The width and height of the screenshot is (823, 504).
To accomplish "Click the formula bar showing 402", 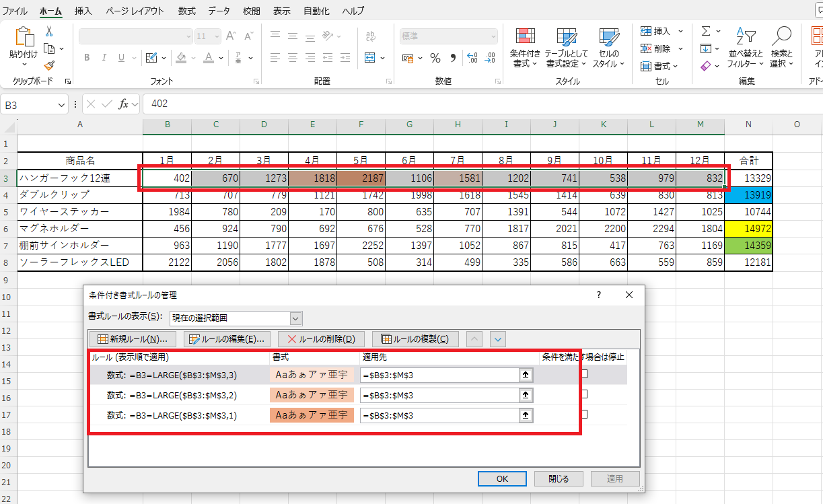I will point(482,104).
